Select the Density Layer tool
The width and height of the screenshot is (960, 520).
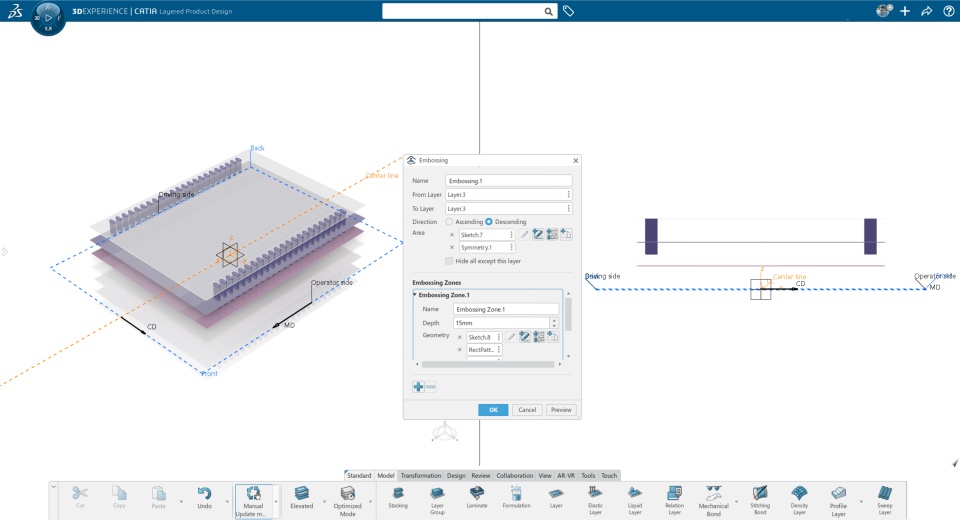pyautogui.click(x=799, y=500)
